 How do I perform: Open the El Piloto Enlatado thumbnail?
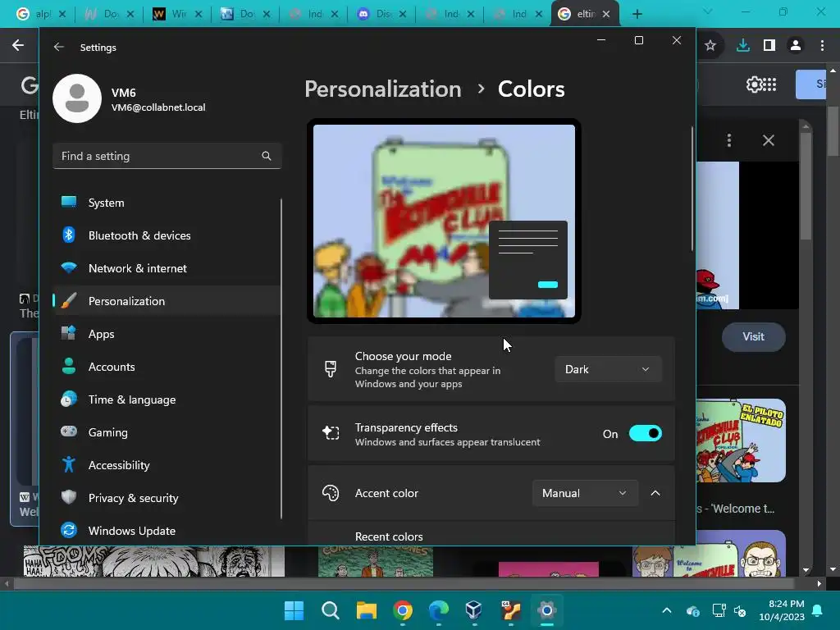[x=741, y=441]
